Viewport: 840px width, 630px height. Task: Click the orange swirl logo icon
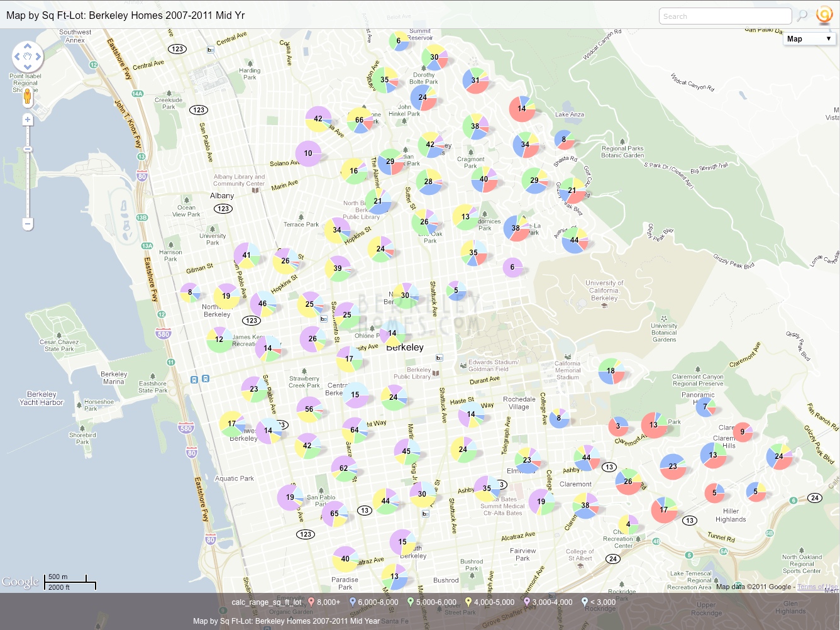[824, 15]
